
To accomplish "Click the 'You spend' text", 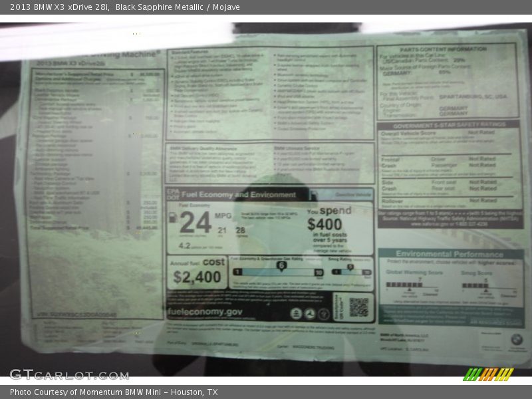I will 329,211.
